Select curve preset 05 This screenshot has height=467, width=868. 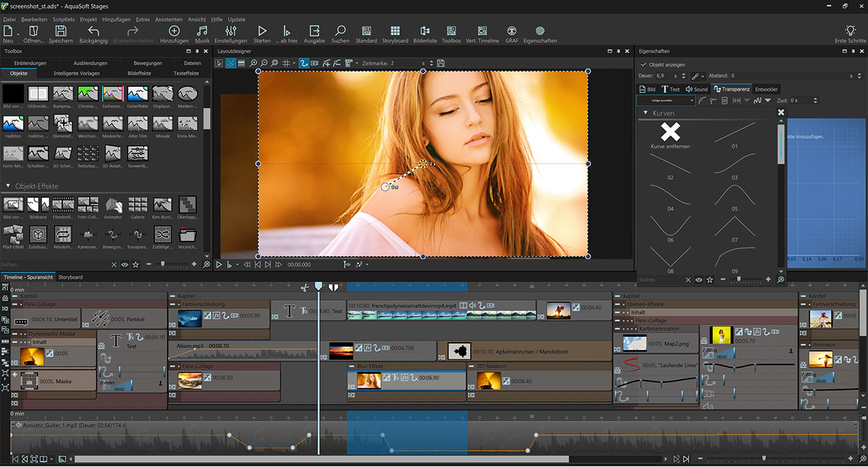point(734,196)
